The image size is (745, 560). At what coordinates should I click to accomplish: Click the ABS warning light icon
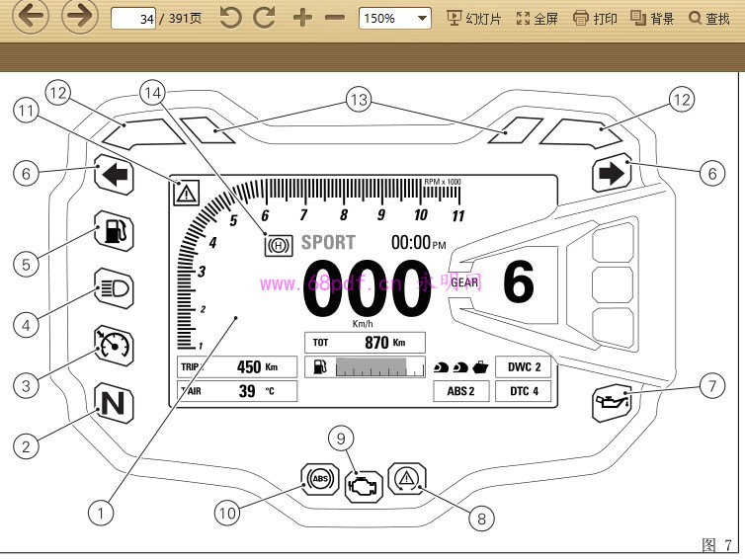318,479
